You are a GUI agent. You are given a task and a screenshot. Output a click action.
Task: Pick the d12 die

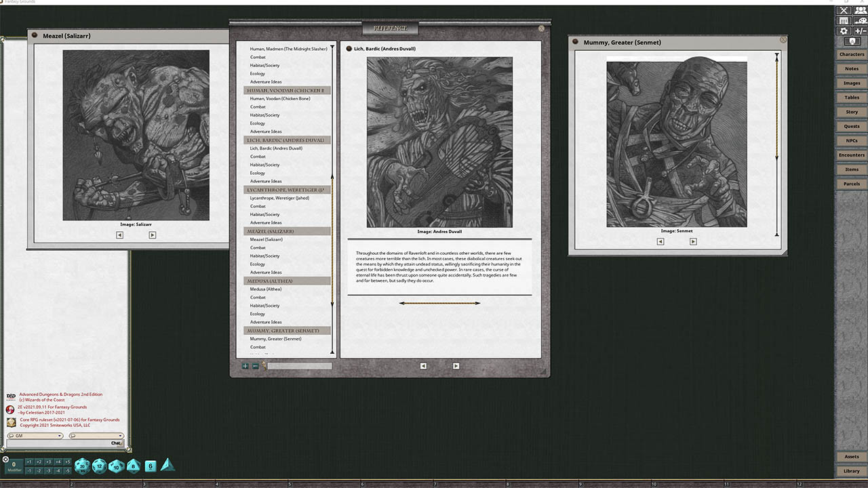coord(100,466)
